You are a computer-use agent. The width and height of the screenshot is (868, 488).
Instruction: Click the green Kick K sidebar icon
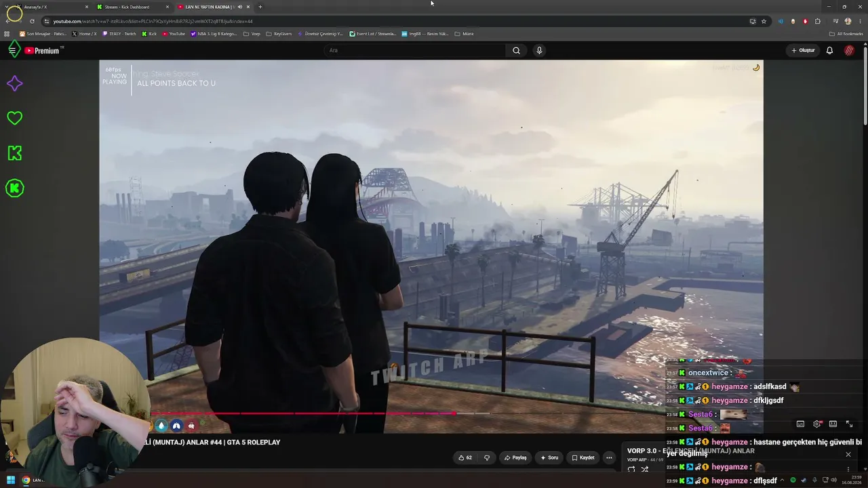pos(14,153)
